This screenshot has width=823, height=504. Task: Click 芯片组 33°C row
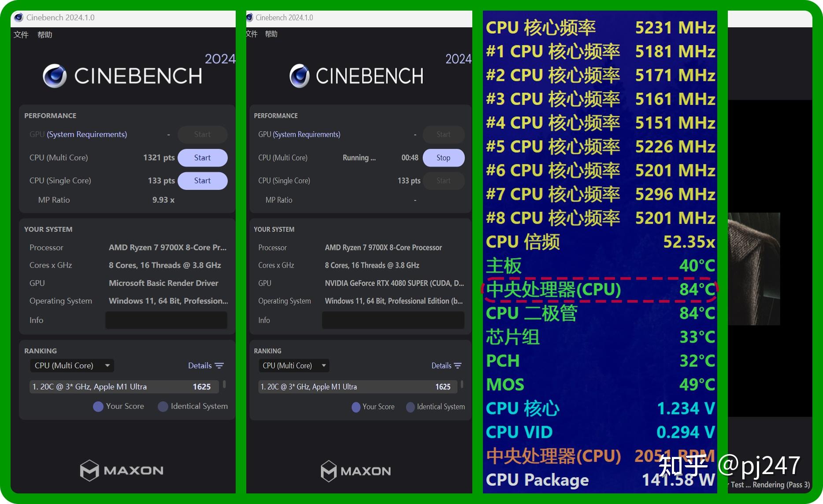coord(600,337)
